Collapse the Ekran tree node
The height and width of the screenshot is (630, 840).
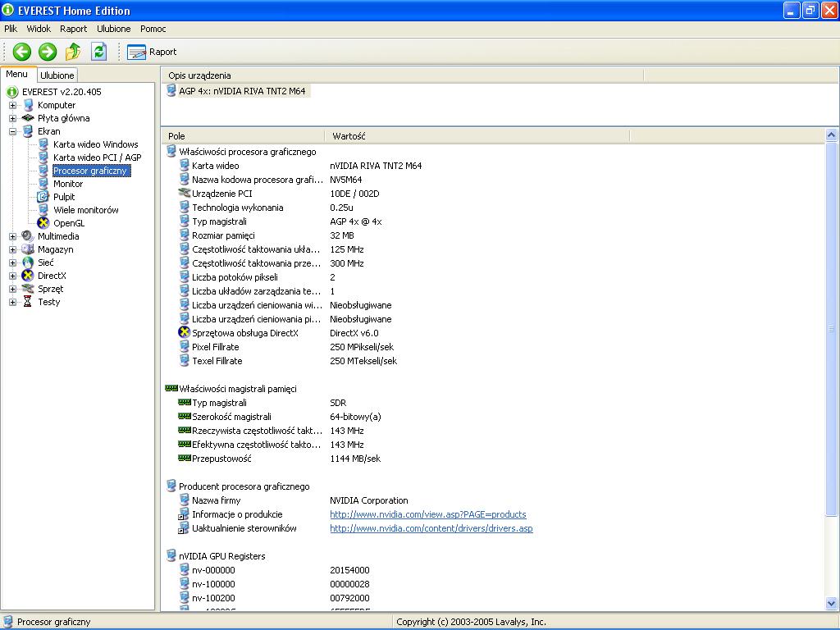pyautogui.click(x=13, y=131)
